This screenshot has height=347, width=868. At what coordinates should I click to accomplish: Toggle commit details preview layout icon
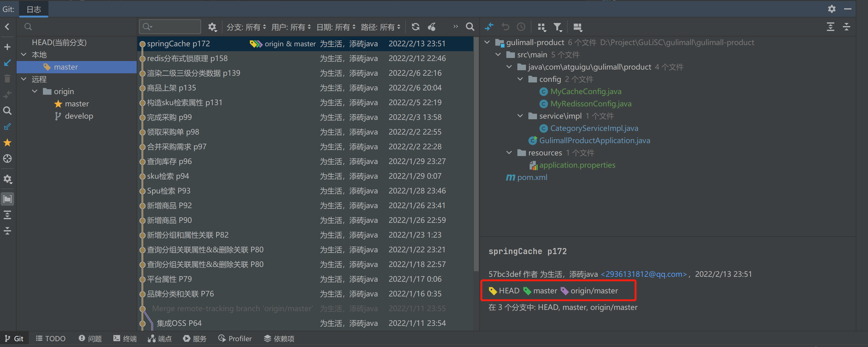[x=577, y=27]
